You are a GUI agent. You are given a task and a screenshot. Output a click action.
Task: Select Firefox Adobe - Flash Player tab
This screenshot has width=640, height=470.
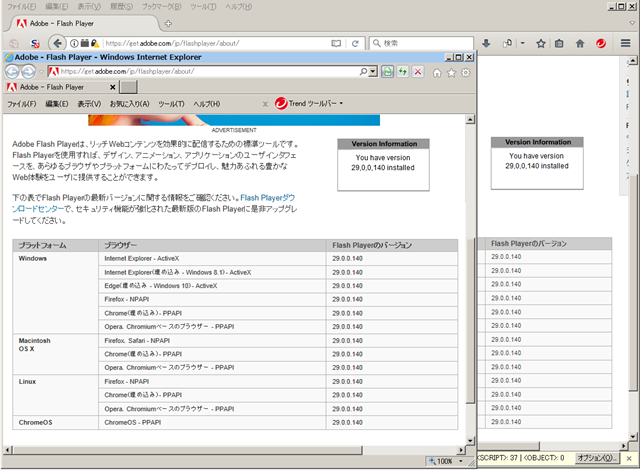click(x=82, y=23)
